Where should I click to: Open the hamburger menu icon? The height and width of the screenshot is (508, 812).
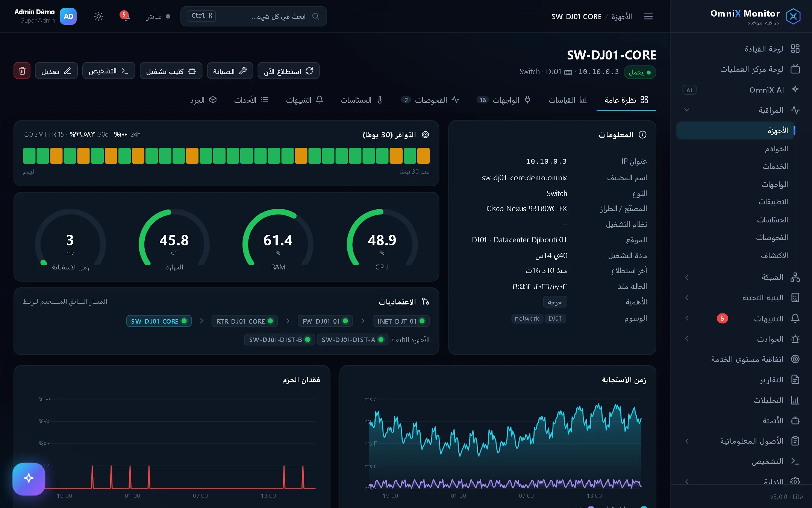coord(648,16)
